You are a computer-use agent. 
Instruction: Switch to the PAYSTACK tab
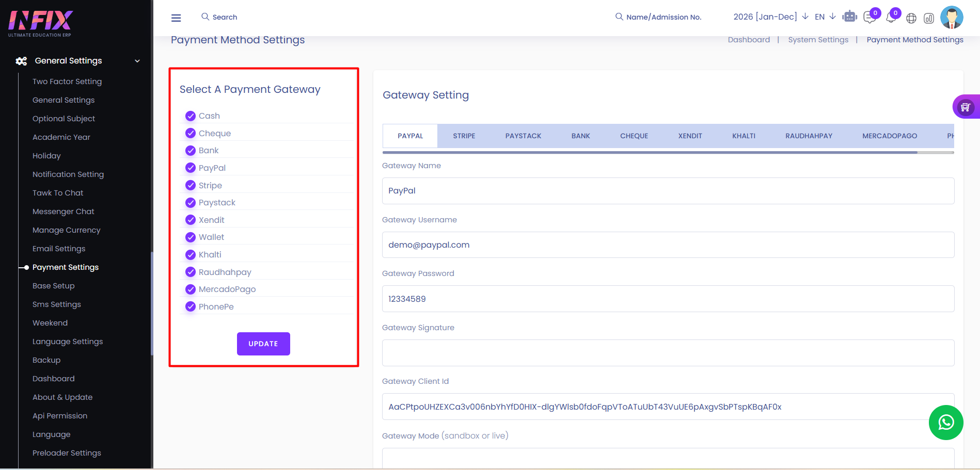coord(523,136)
